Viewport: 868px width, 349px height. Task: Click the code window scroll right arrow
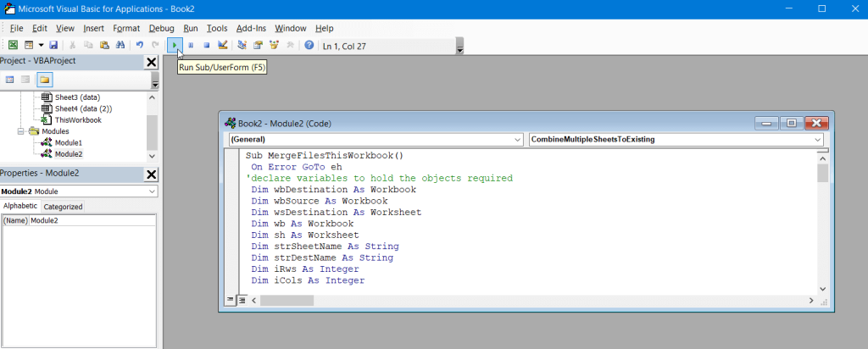811,301
